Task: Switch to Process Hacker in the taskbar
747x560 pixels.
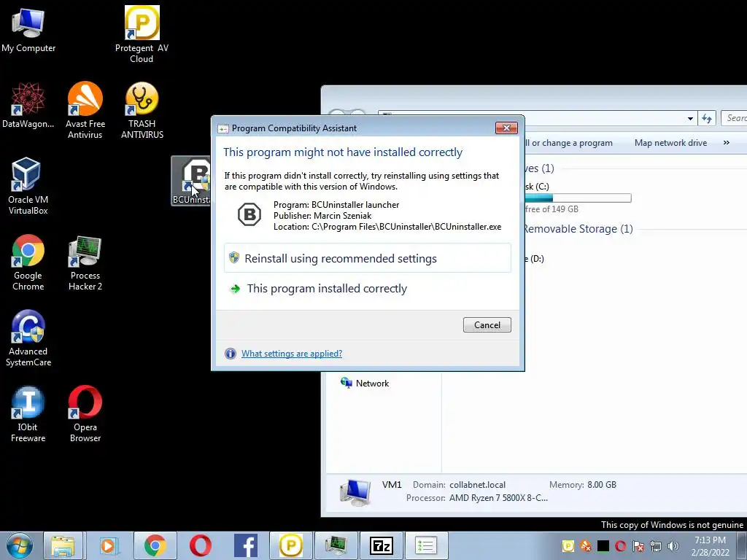Action: [x=336, y=545]
